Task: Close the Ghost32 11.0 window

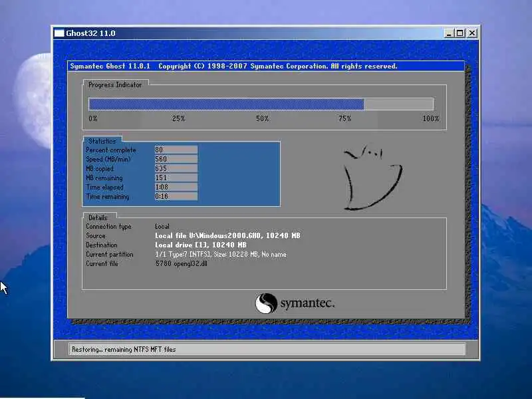Action: point(471,33)
